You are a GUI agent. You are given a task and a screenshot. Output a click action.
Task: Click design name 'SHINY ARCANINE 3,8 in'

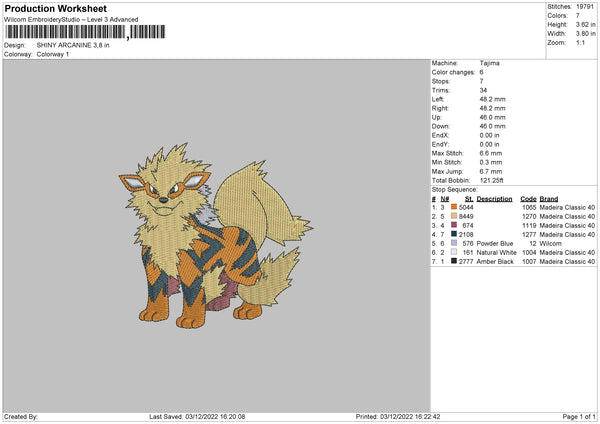[73, 45]
